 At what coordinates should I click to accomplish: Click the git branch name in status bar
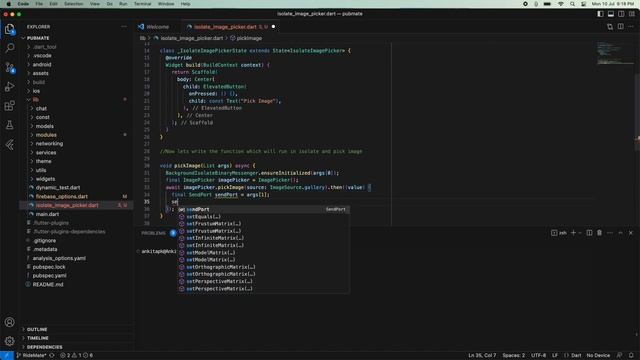[x=34, y=356]
